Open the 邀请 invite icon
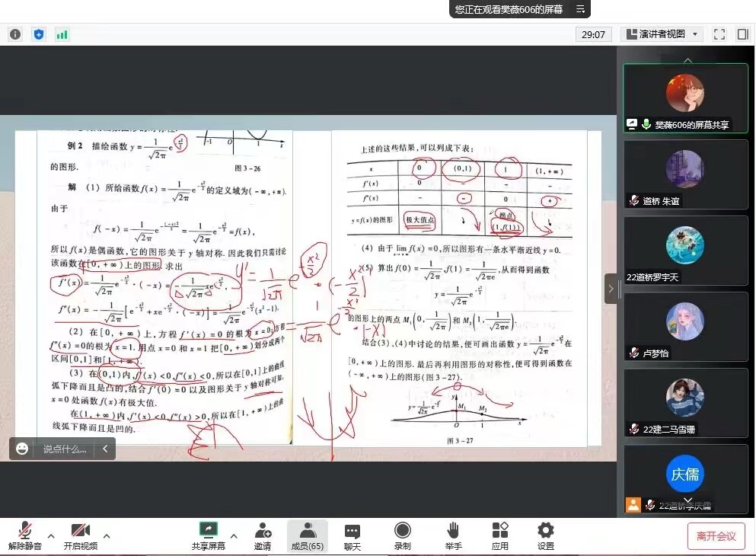This screenshot has width=756, height=556. pyautogui.click(x=263, y=531)
